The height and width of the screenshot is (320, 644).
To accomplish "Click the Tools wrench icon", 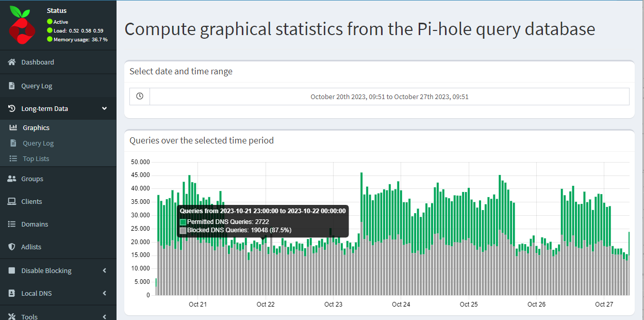I will point(12,316).
